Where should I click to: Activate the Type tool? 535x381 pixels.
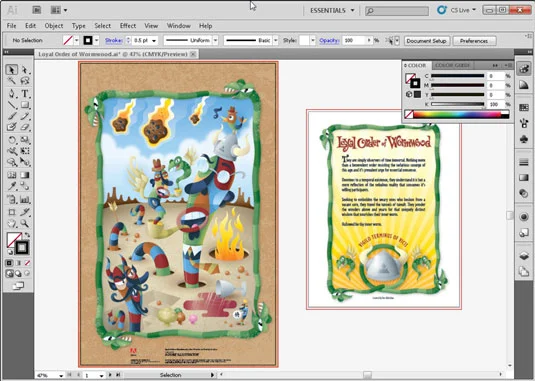pos(25,93)
